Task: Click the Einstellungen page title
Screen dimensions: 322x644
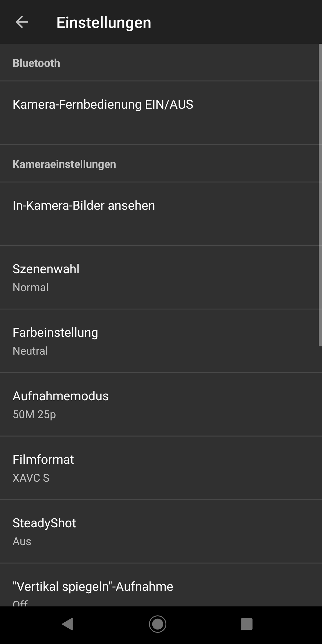Action: click(104, 23)
